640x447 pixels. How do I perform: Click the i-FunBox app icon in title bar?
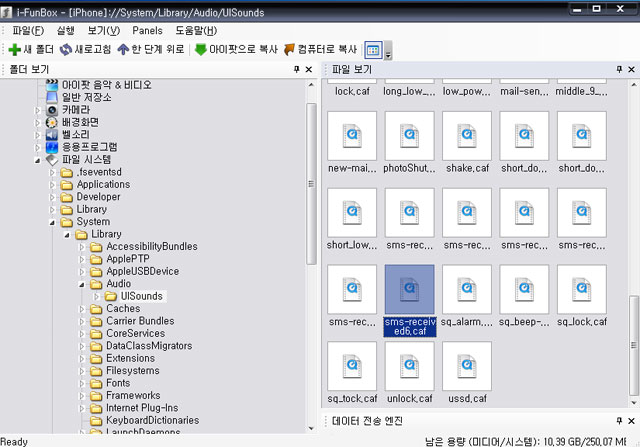(x=6, y=13)
